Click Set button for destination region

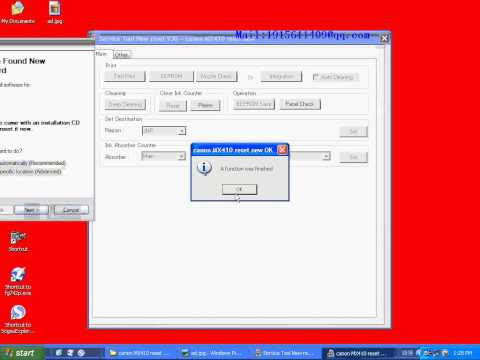pyautogui.click(x=354, y=132)
